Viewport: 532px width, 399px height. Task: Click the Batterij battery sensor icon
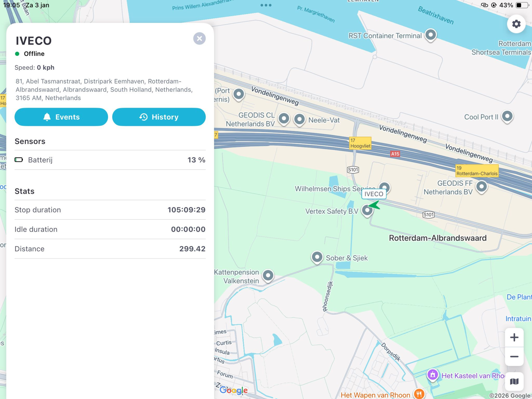click(x=19, y=160)
